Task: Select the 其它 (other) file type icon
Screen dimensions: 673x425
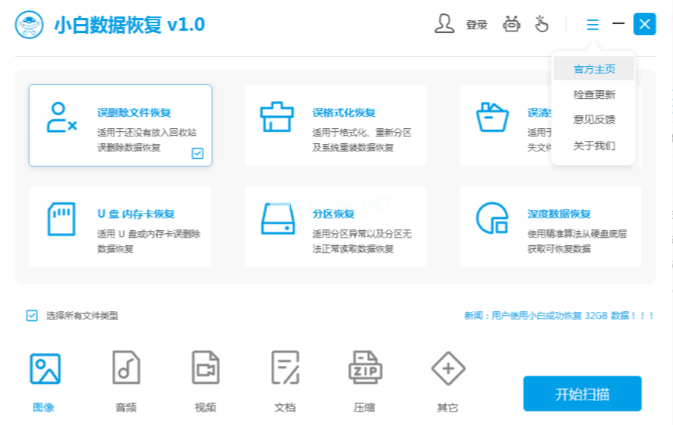Action: point(447,370)
